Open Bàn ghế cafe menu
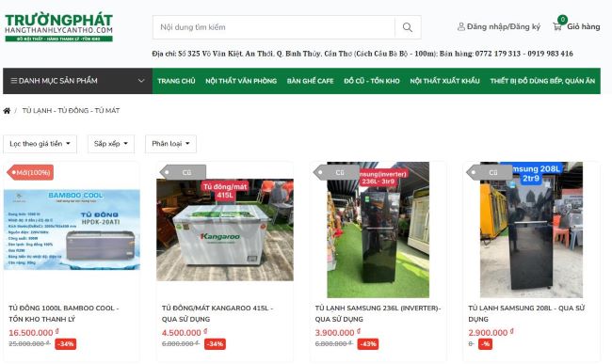This screenshot has height=364, width=612. [x=310, y=81]
